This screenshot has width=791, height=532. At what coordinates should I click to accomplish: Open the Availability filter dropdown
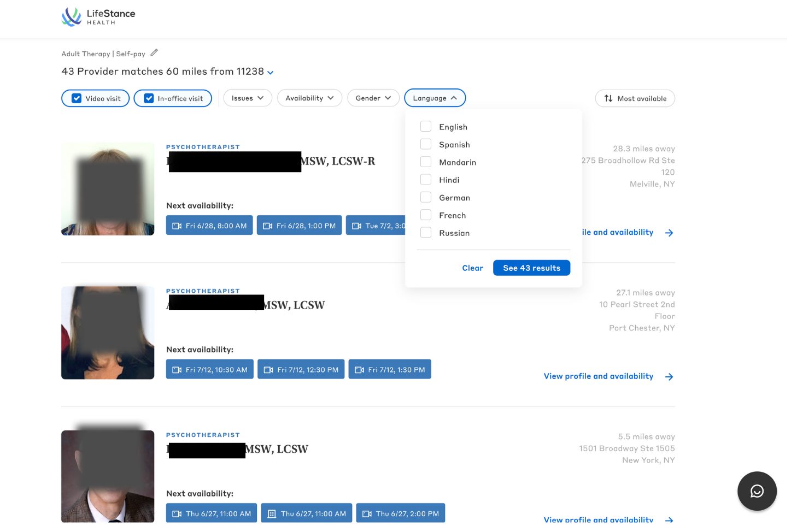tap(309, 98)
